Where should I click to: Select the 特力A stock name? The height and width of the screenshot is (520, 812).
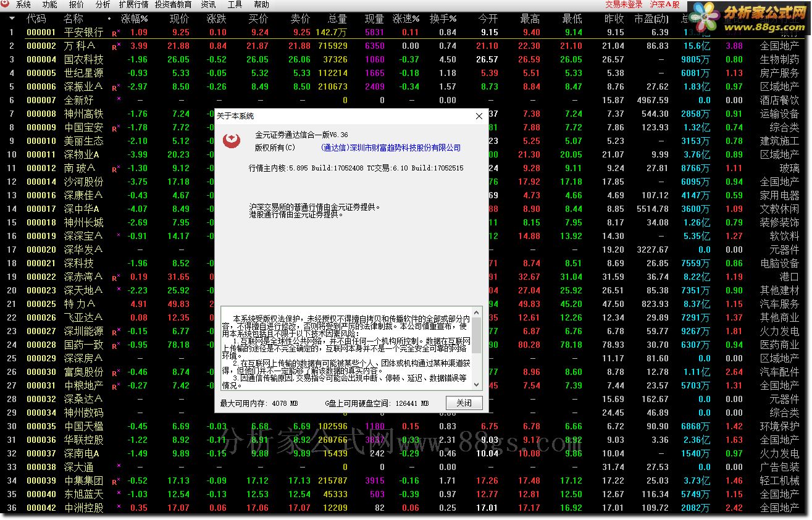tap(80, 304)
